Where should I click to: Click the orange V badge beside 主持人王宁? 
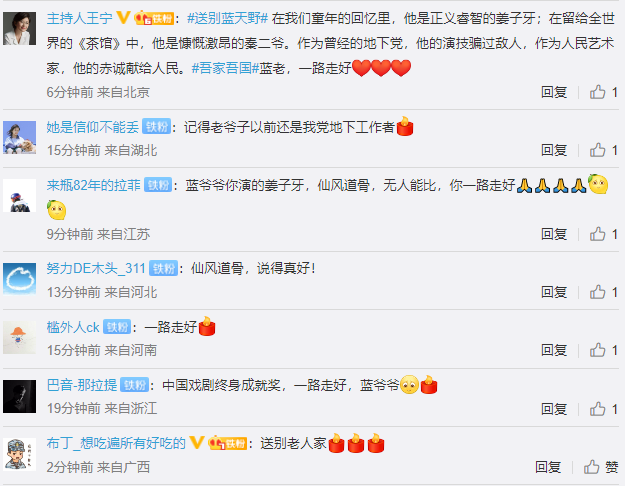tap(123, 18)
